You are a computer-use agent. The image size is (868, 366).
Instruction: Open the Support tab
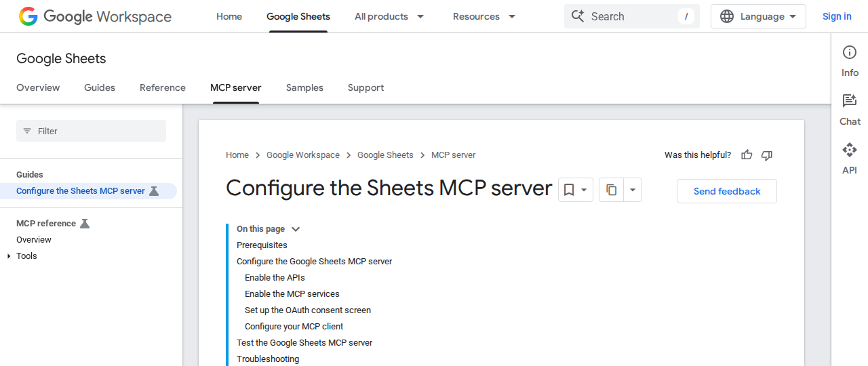tap(366, 87)
